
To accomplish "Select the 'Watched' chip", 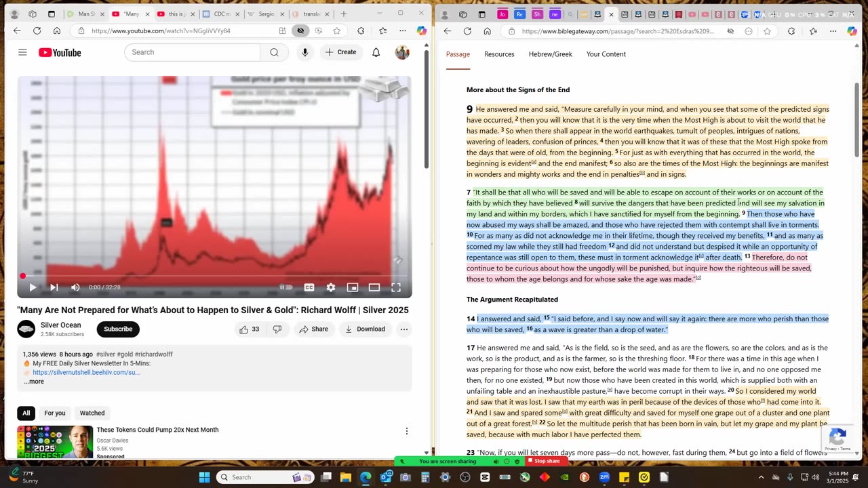I will (92, 413).
